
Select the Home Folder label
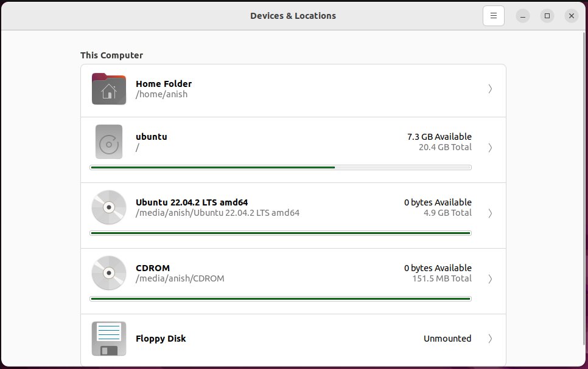pos(164,84)
